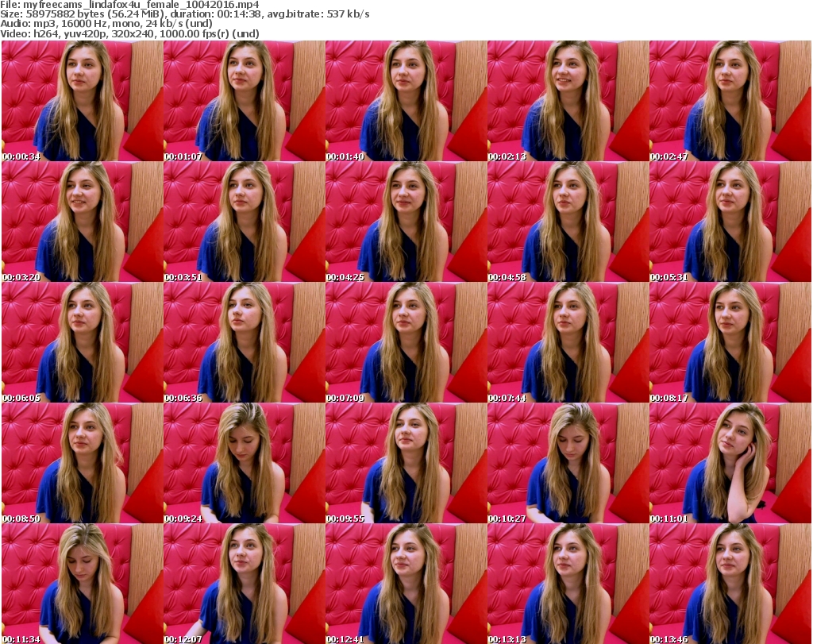
Task: Open the frame marked 00:04:25
Action: (x=406, y=222)
